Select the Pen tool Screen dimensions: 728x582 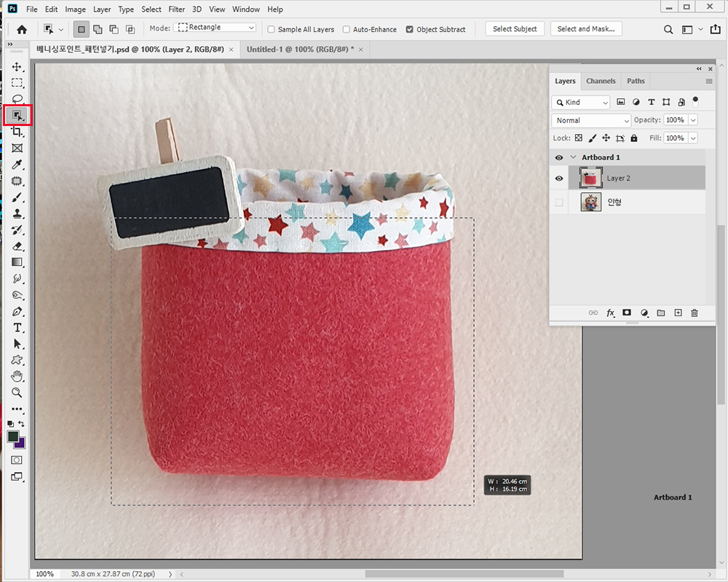click(17, 312)
